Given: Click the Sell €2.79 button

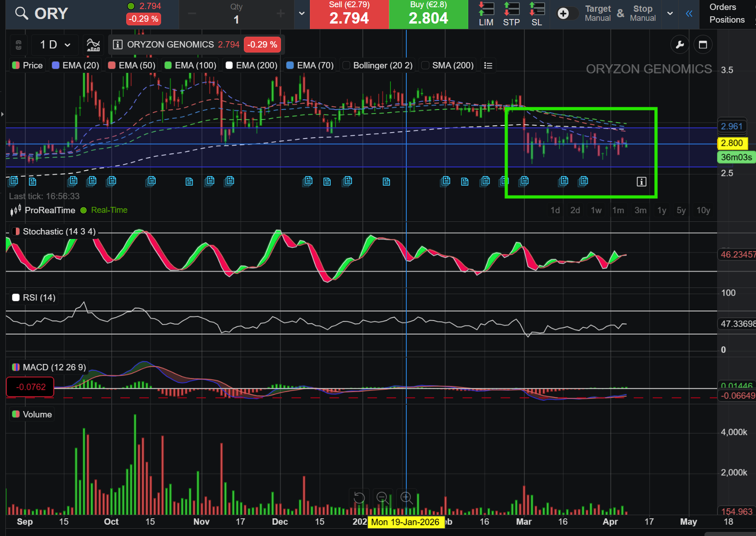Looking at the screenshot, I should 349,14.
